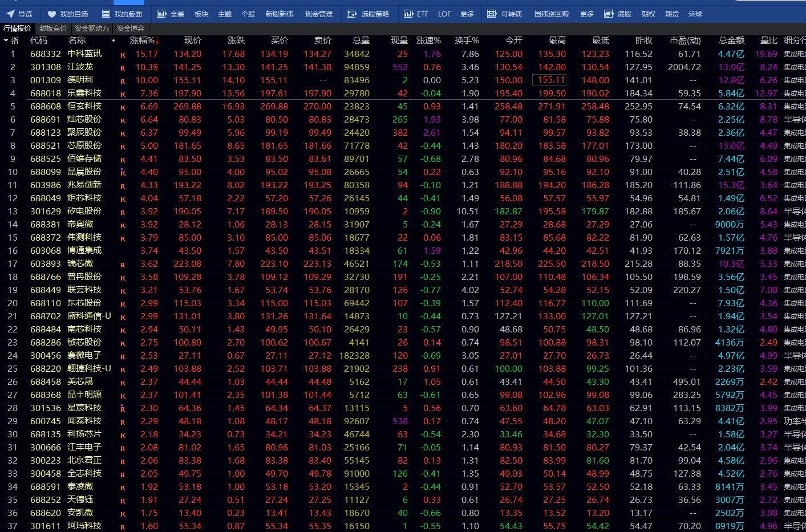
Task: Switch to the 资金驱动力 tab
Action: [x=91, y=28]
